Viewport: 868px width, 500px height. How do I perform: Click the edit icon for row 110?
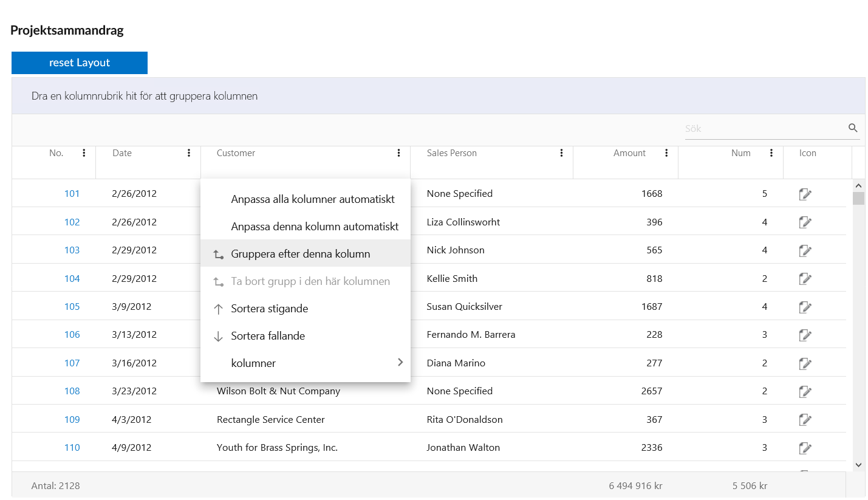pos(805,448)
